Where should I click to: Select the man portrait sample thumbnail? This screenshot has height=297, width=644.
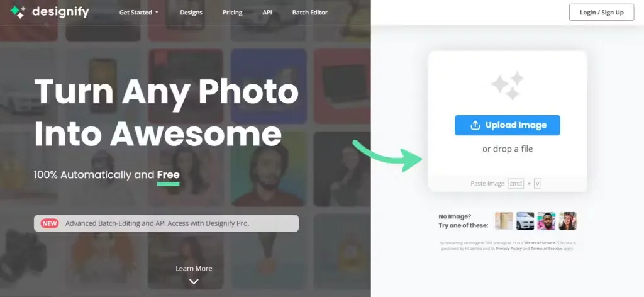[547, 221]
